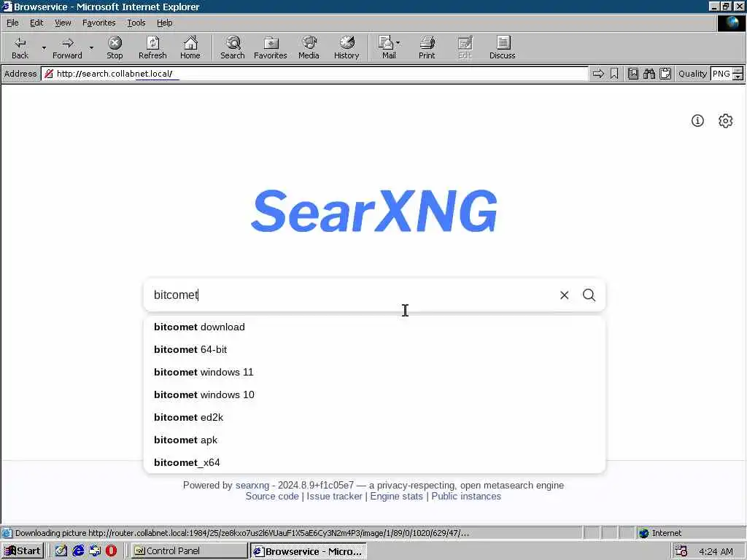The height and width of the screenshot is (560, 747).
Task: Switch to Control Panel taskbar button
Action: pyautogui.click(x=190, y=551)
